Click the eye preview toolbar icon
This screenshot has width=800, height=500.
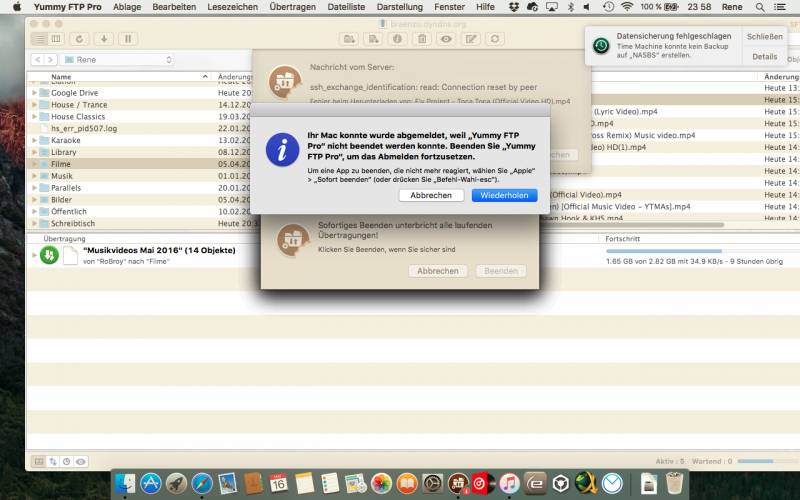tap(446, 39)
